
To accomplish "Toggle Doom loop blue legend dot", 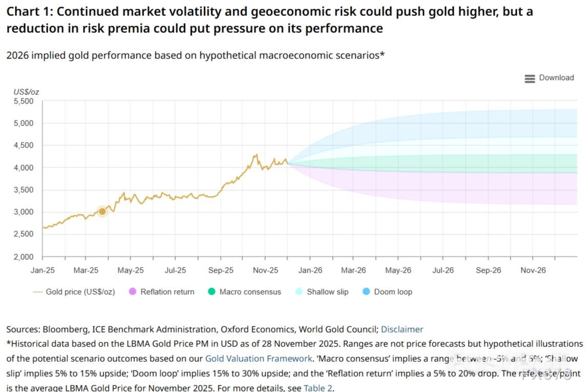I will (366, 292).
